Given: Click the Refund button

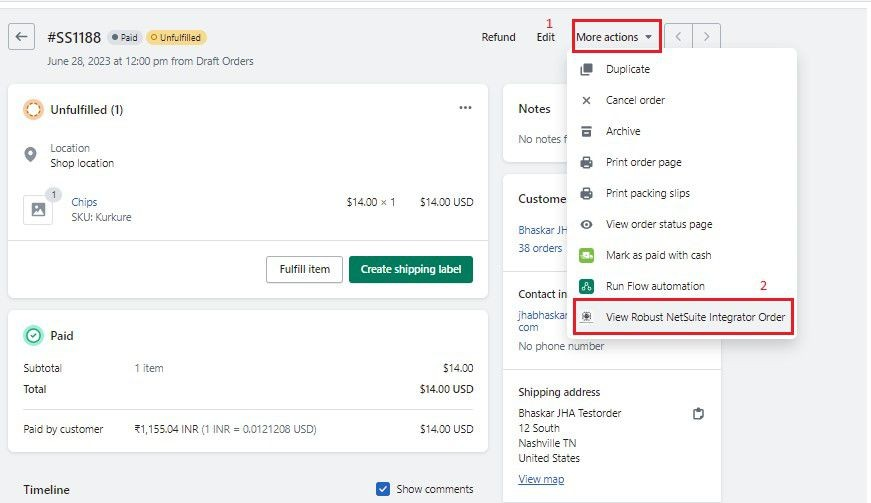Looking at the screenshot, I should pos(498,37).
